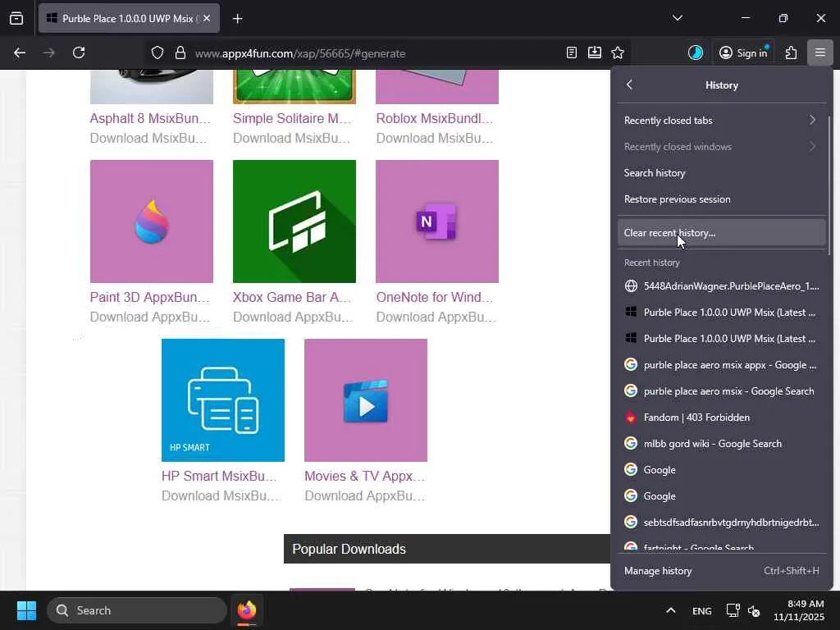This screenshot has height=630, width=840.
Task: Open the blue circular toolbar extension icon
Action: [x=696, y=52]
